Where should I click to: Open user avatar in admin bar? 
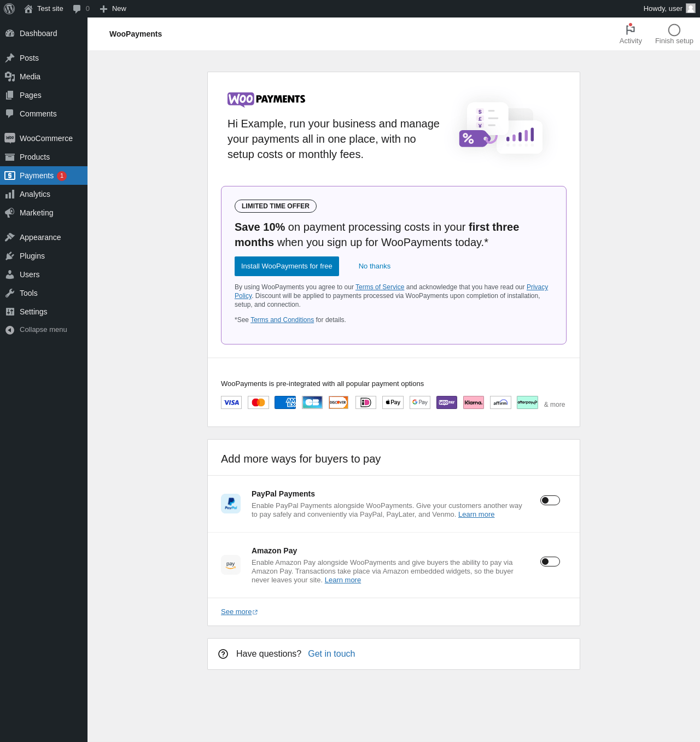[x=691, y=8]
